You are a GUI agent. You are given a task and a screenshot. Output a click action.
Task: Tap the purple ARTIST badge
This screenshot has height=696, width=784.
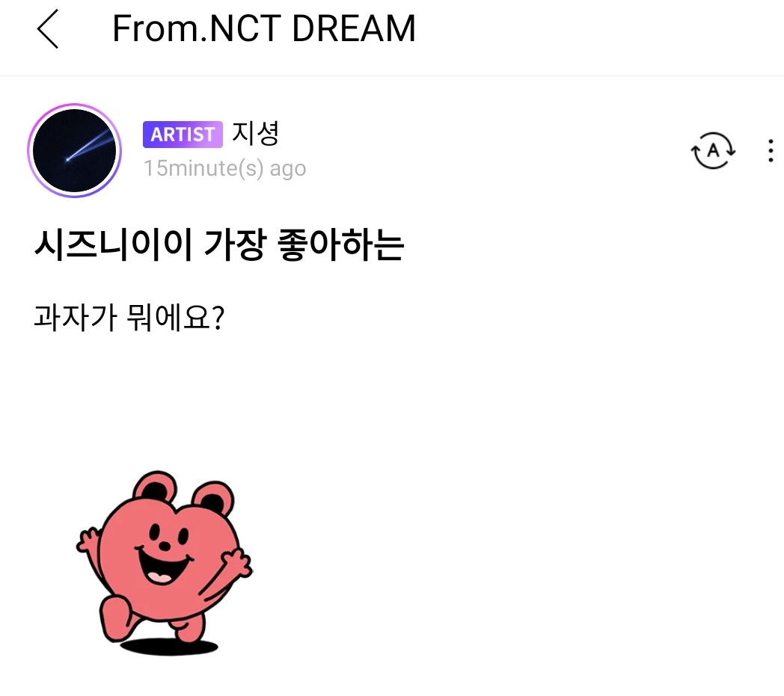coord(183,135)
